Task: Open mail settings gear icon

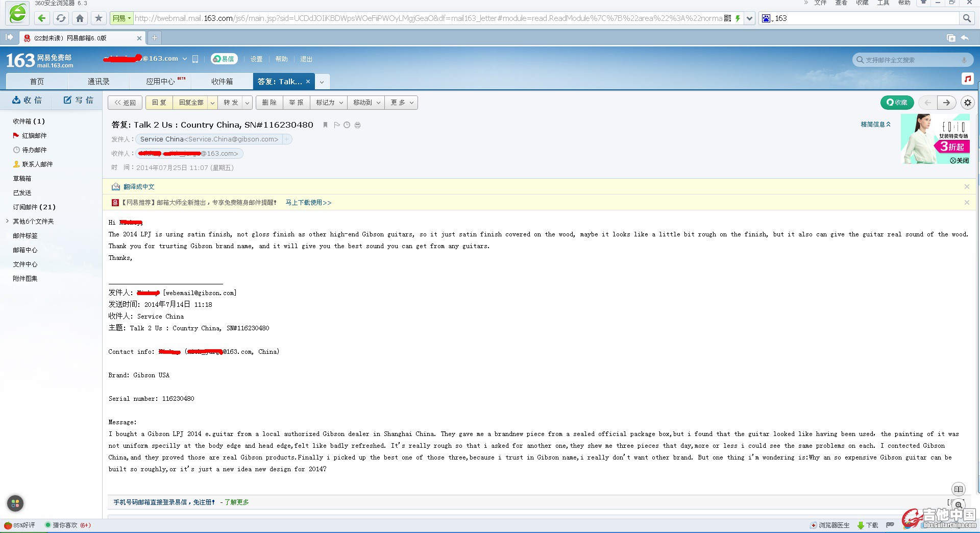Action: coord(967,103)
